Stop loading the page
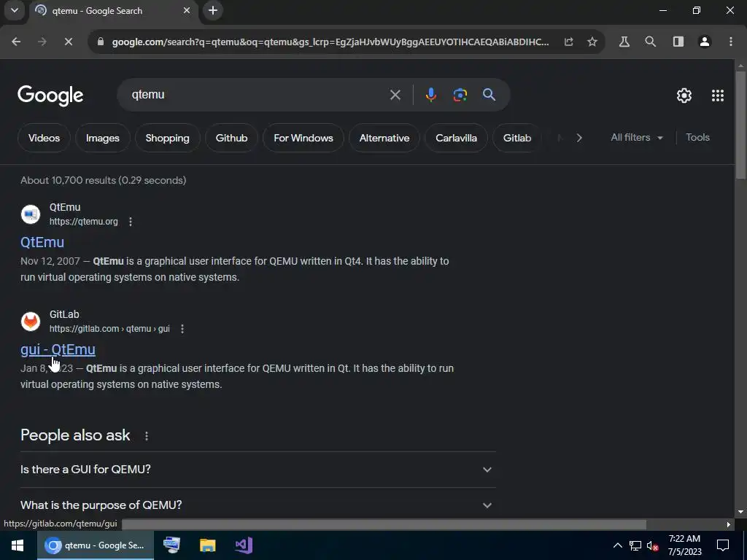This screenshot has width=747, height=560. (x=69, y=42)
